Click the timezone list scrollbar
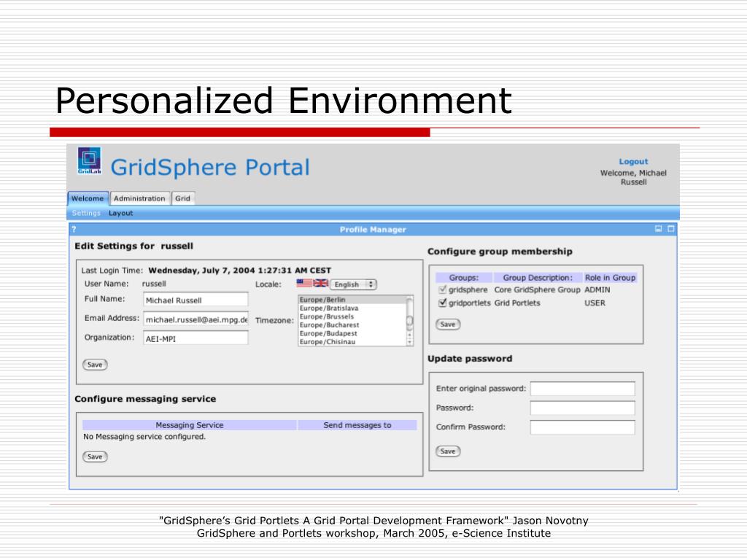This screenshot has width=747, height=560. point(409,321)
